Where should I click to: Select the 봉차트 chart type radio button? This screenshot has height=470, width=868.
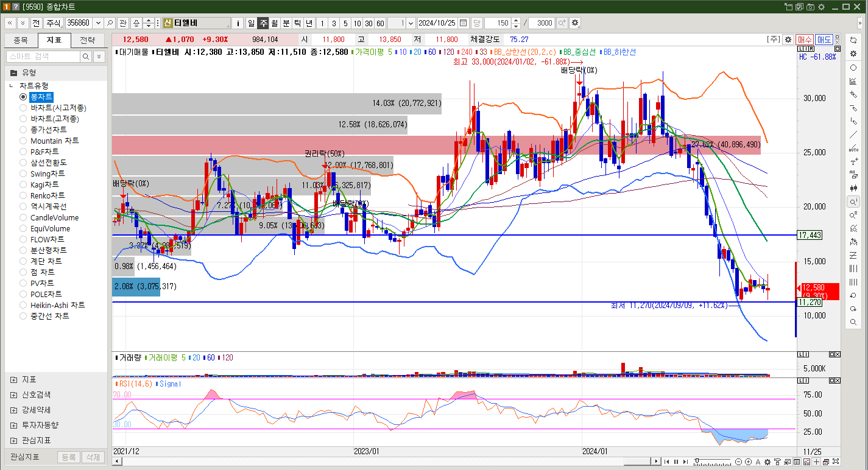coord(24,97)
